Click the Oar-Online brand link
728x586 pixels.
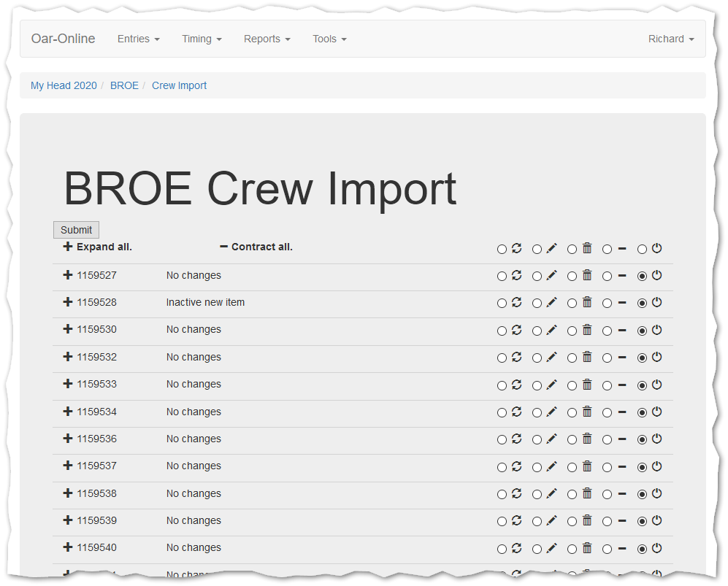point(63,39)
